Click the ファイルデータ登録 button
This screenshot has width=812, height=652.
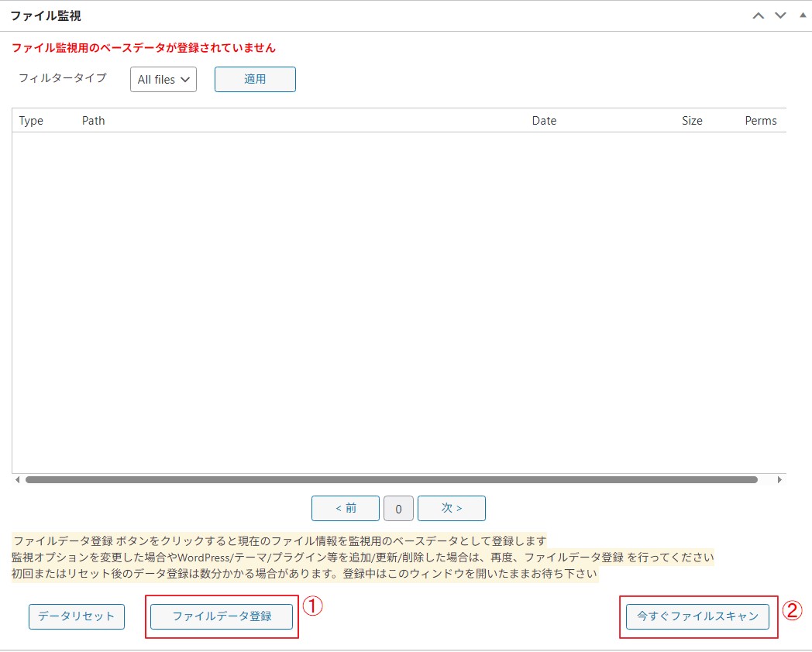tap(222, 616)
